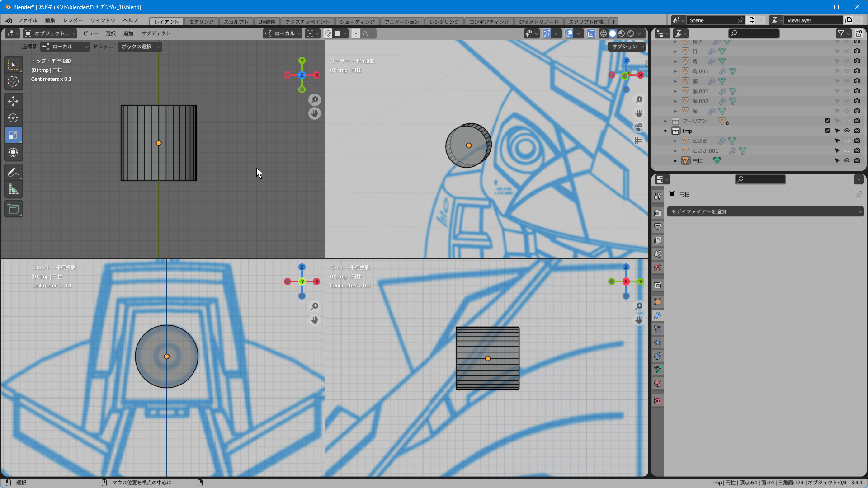
Task: Toggle X-ray display in viewport header
Action: 591,33
